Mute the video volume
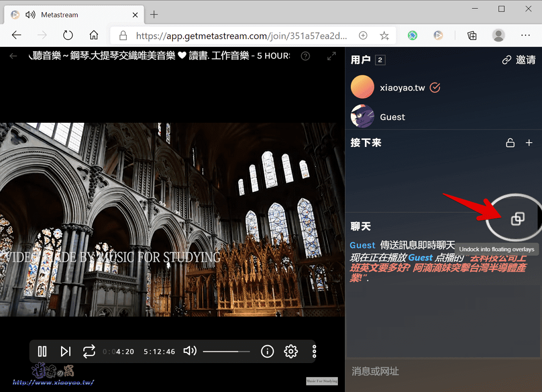The height and width of the screenshot is (392, 542). (190, 351)
